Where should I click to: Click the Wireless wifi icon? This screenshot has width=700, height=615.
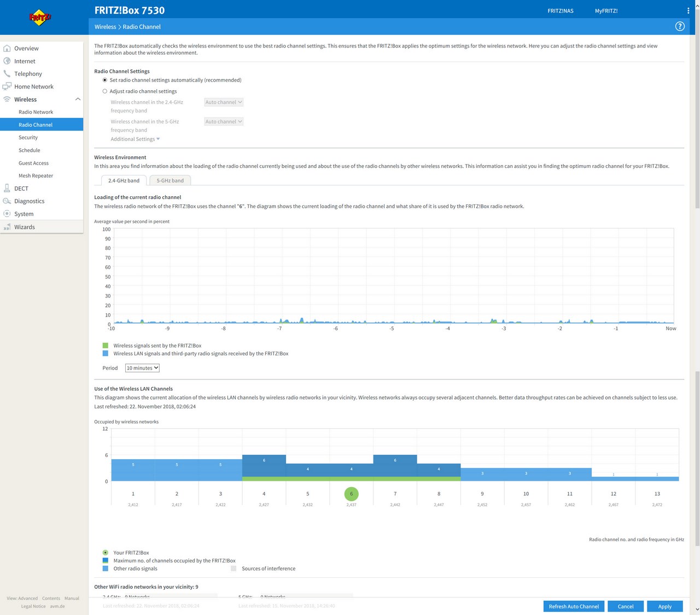7,99
